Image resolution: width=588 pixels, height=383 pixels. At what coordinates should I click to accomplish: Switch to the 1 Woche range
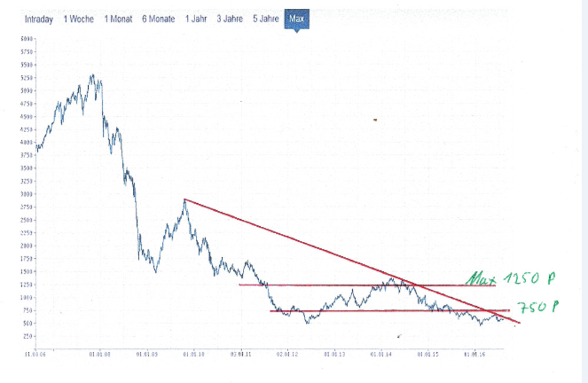(x=79, y=19)
